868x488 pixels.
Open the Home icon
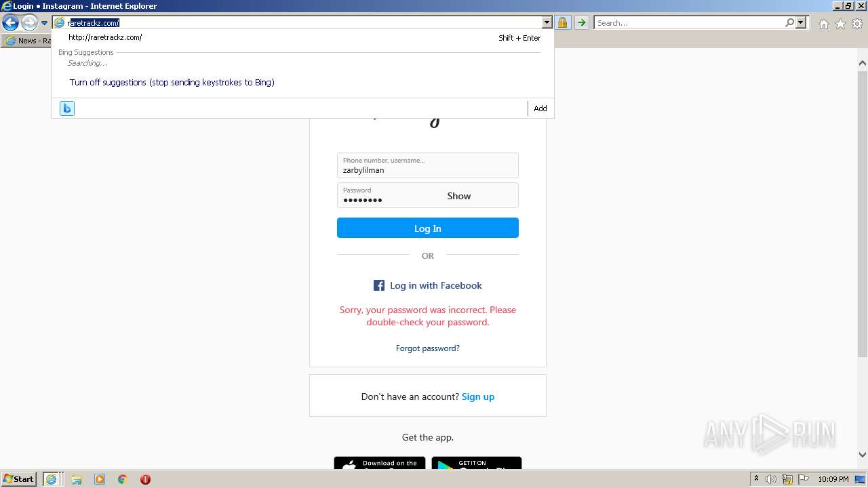pyautogui.click(x=823, y=24)
